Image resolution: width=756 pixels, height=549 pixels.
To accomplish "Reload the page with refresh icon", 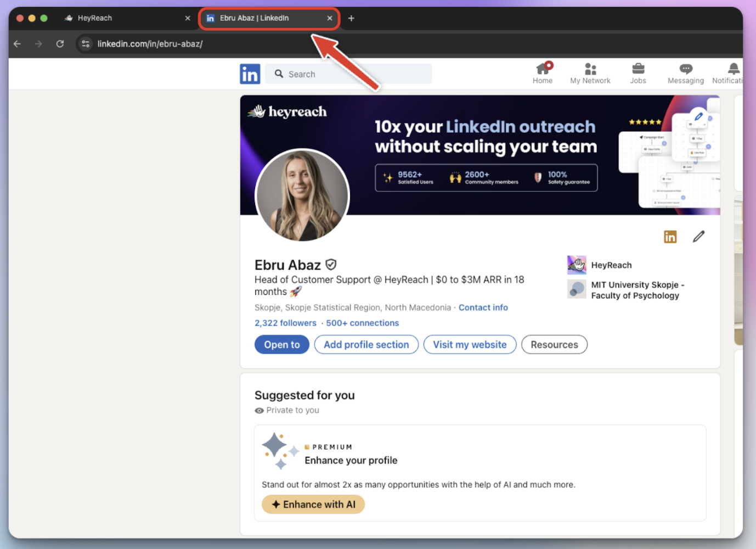I will tap(60, 44).
